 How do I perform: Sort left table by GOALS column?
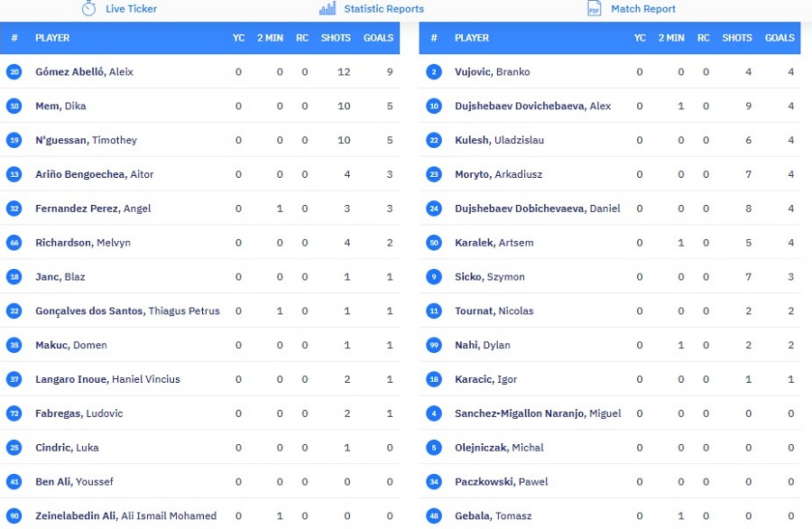pos(378,38)
